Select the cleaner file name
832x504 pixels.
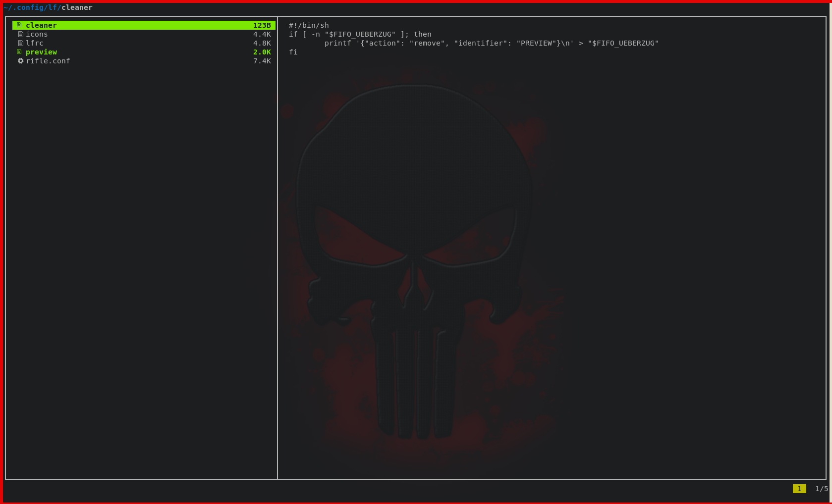click(x=41, y=25)
